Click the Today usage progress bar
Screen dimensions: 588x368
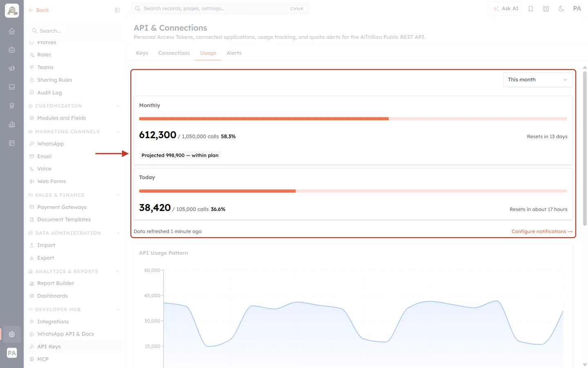click(353, 191)
